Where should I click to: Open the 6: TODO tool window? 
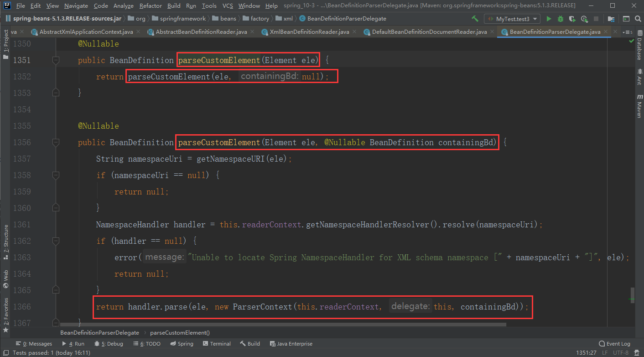tap(147, 344)
